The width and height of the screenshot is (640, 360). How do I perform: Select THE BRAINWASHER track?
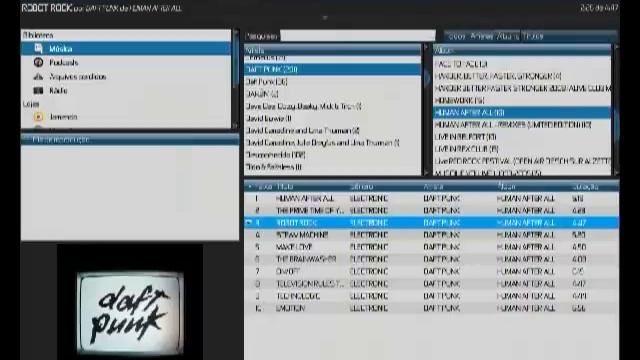pos(431,259)
